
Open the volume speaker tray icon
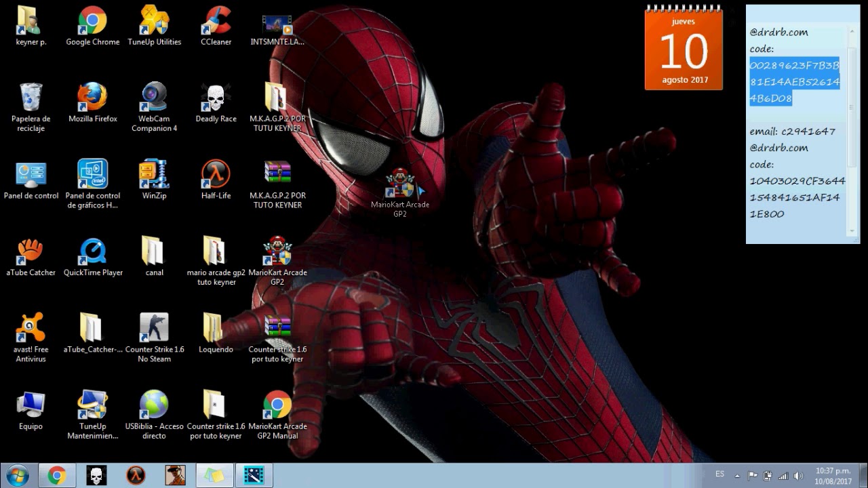(x=798, y=476)
